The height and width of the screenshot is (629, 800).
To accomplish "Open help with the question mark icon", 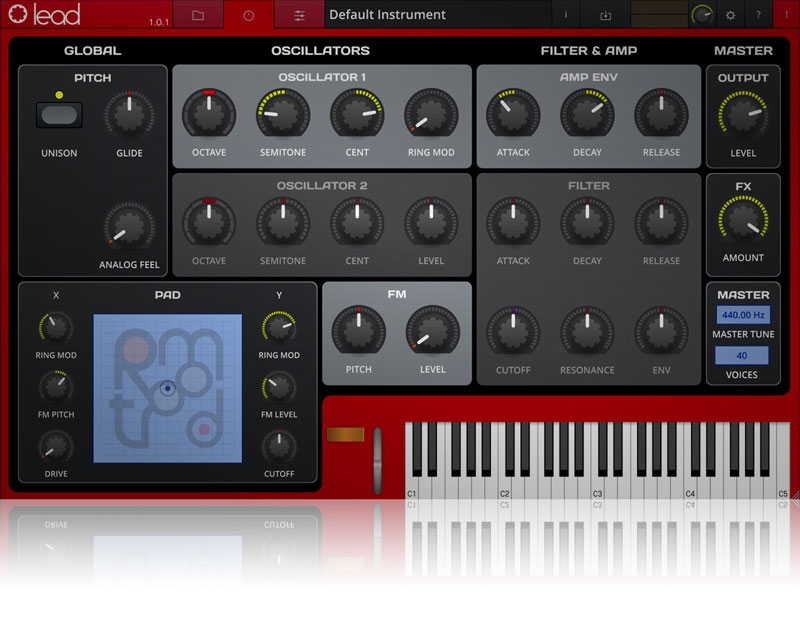I will (x=757, y=15).
